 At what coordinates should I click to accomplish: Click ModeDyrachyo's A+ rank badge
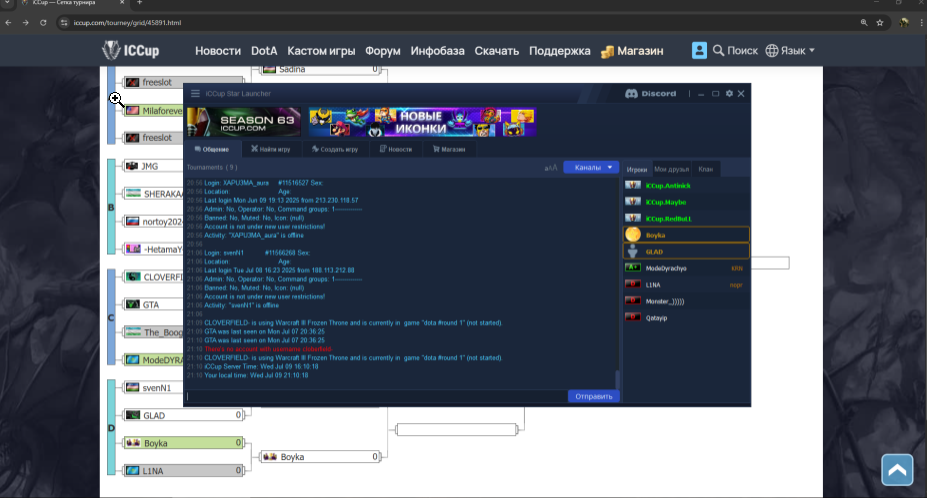click(x=633, y=268)
